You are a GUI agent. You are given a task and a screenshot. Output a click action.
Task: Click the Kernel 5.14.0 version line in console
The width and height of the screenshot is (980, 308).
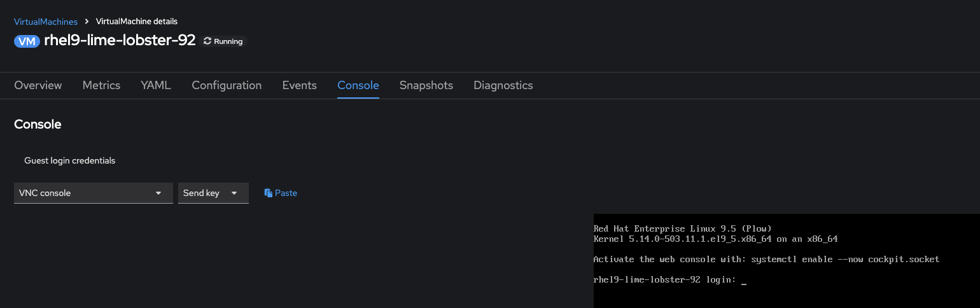(x=715, y=239)
